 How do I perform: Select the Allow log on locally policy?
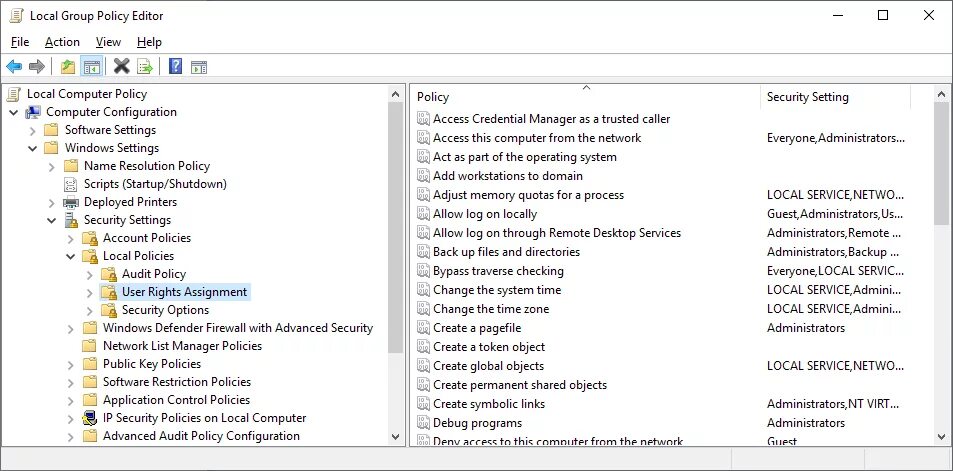click(x=485, y=214)
